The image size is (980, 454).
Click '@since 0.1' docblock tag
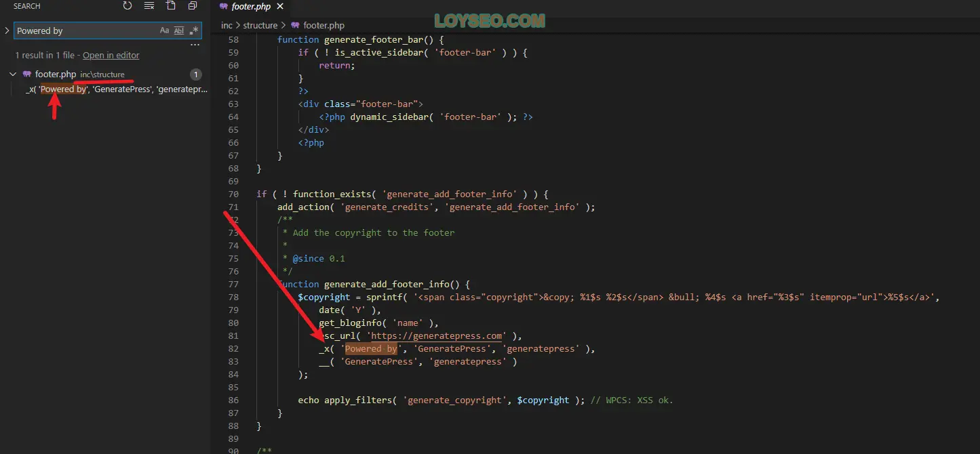click(x=319, y=258)
